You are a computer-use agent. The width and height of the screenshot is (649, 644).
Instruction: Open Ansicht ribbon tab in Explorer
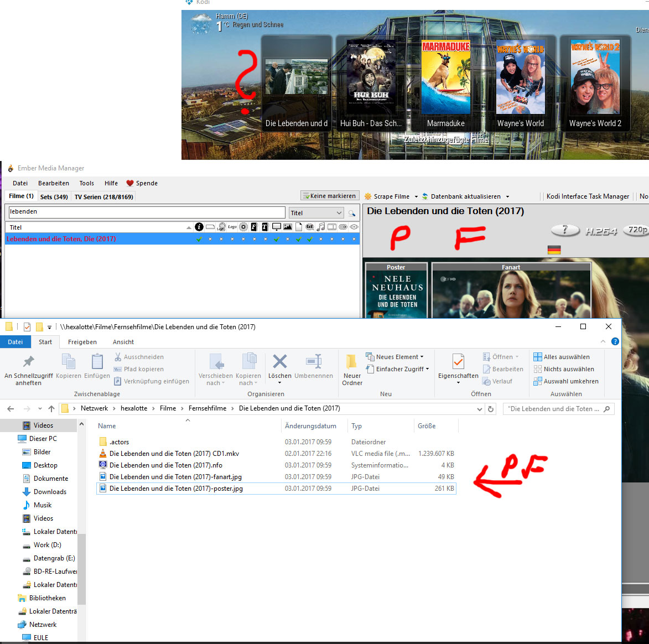(123, 342)
